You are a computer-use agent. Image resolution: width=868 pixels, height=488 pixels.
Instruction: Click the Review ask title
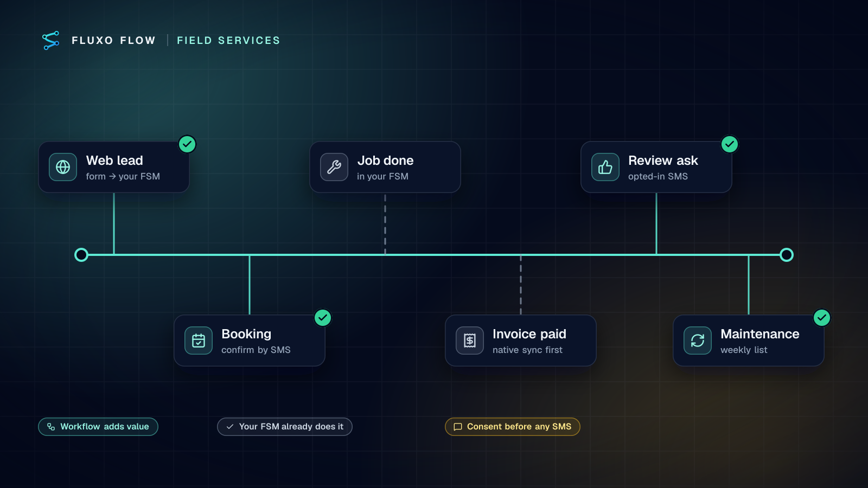pos(663,160)
